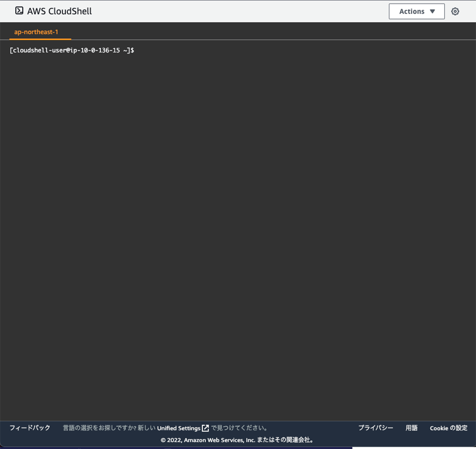The image size is (476, 449).
Task: Click the 言語の選択をお探しですか text
Action: 99,428
